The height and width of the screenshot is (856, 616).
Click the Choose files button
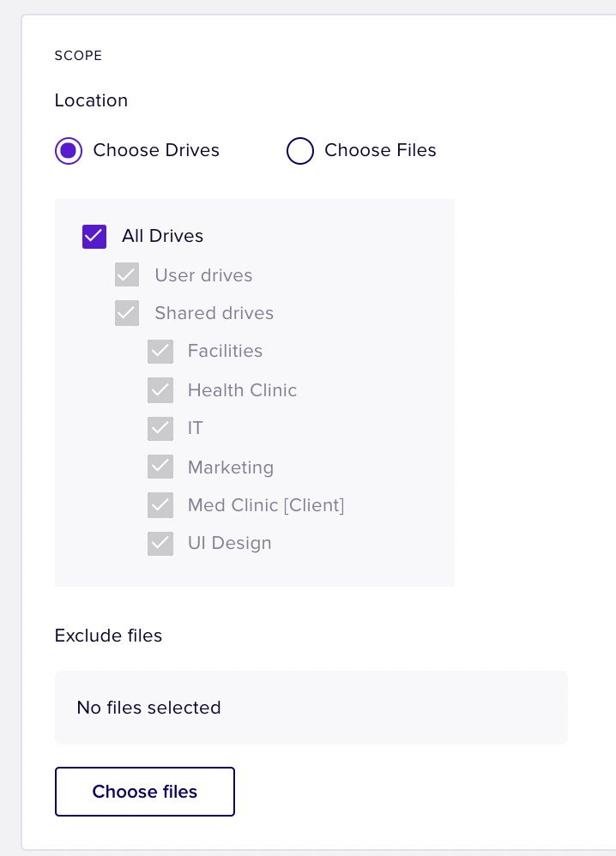tap(145, 792)
